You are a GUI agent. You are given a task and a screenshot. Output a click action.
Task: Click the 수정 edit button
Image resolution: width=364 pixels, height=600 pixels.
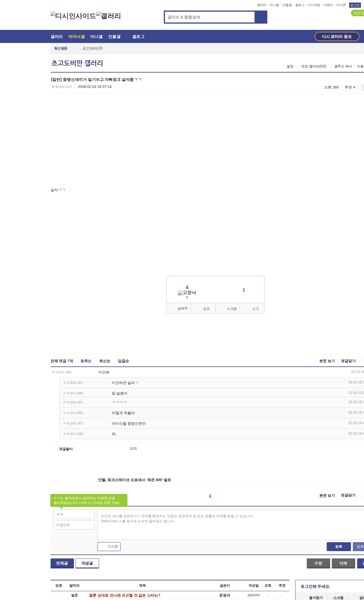coord(318,563)
